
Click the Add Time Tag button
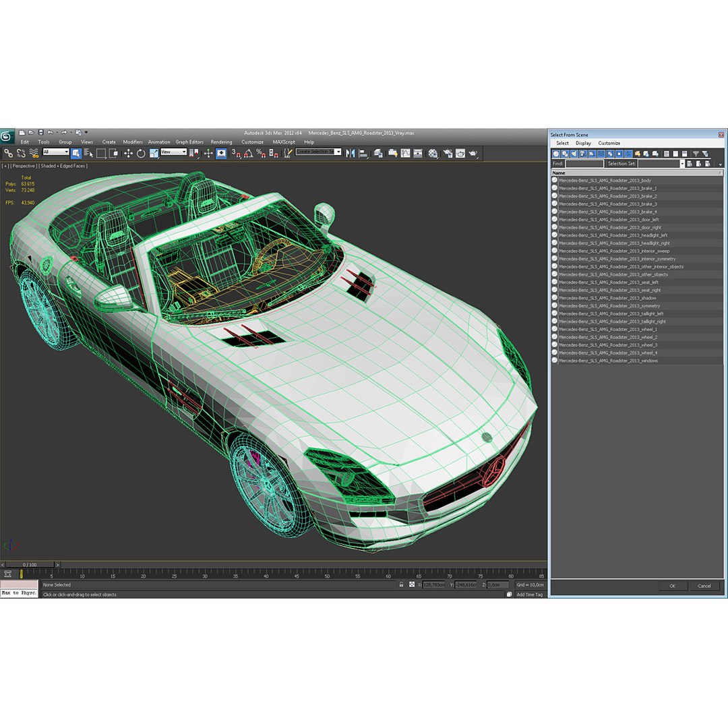click(x=529, y=595)
